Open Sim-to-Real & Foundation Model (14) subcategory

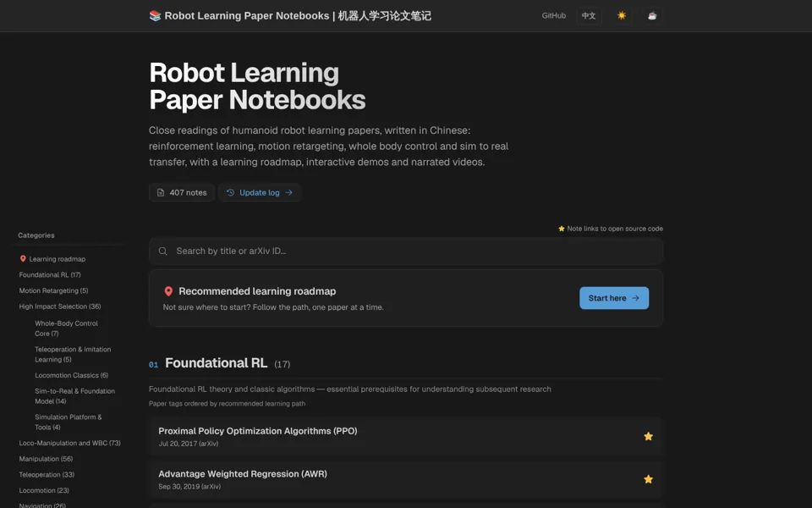click(x=74, y=396)
